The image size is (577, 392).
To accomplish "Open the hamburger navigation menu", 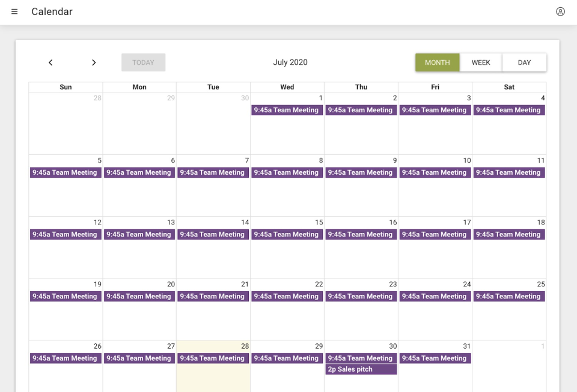I will (x=14, y=12).
